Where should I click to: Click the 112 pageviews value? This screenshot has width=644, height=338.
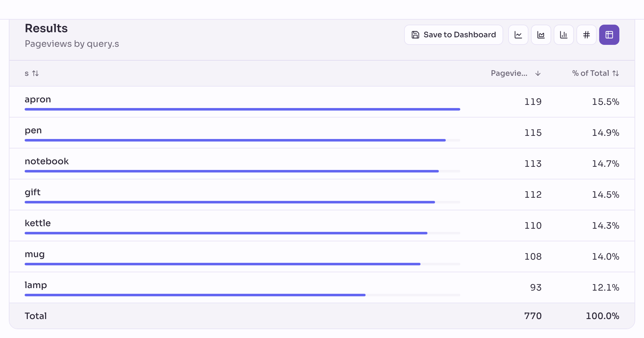(x=533, y=195)
